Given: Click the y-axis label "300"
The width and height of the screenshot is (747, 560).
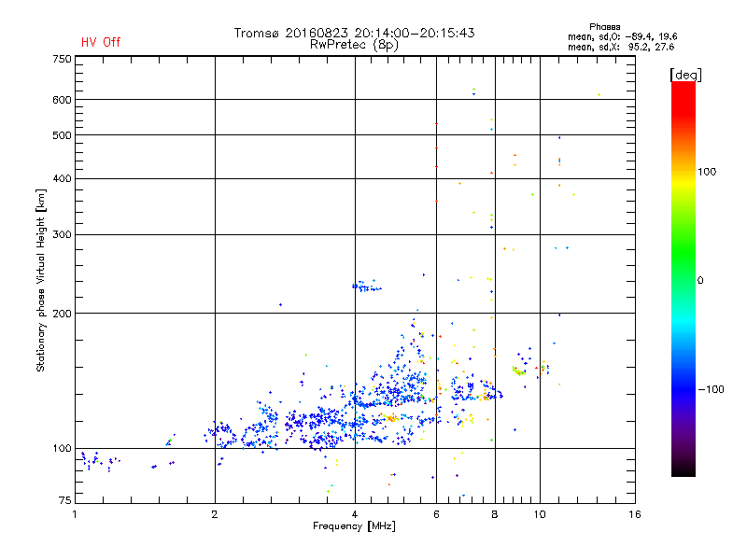Looking at the screenshot, I should point(62,235).
